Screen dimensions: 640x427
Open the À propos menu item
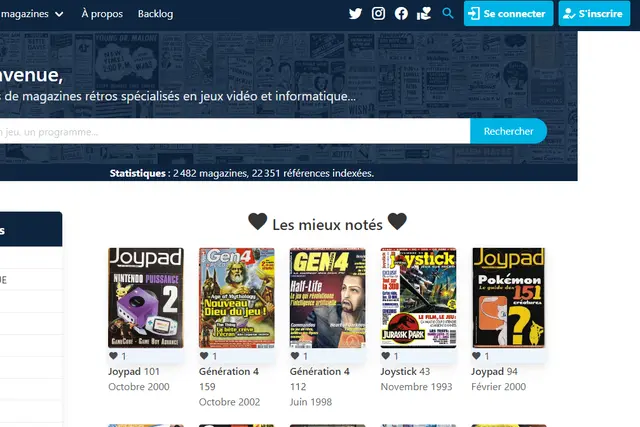(102, 14)
